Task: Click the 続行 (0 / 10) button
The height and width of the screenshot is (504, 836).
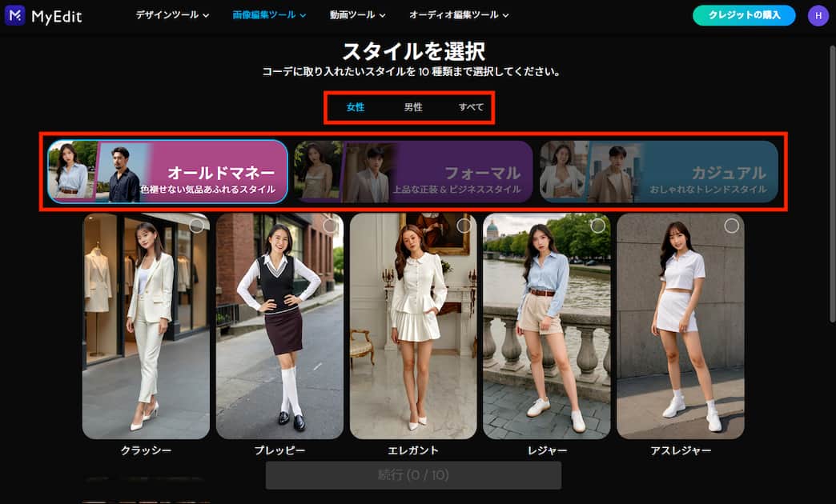Action: (413, 474)
